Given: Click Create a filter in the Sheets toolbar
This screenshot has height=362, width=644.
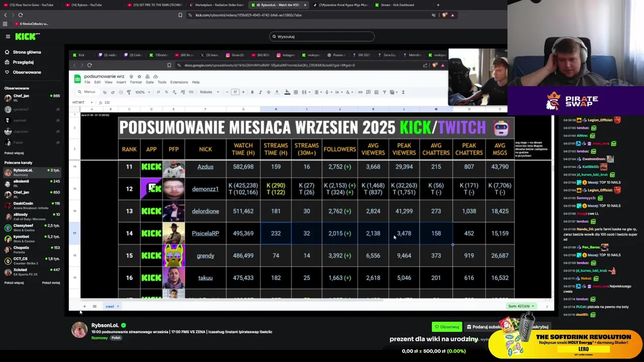Looking at the screenshot, I should click(x=385, y=92).
